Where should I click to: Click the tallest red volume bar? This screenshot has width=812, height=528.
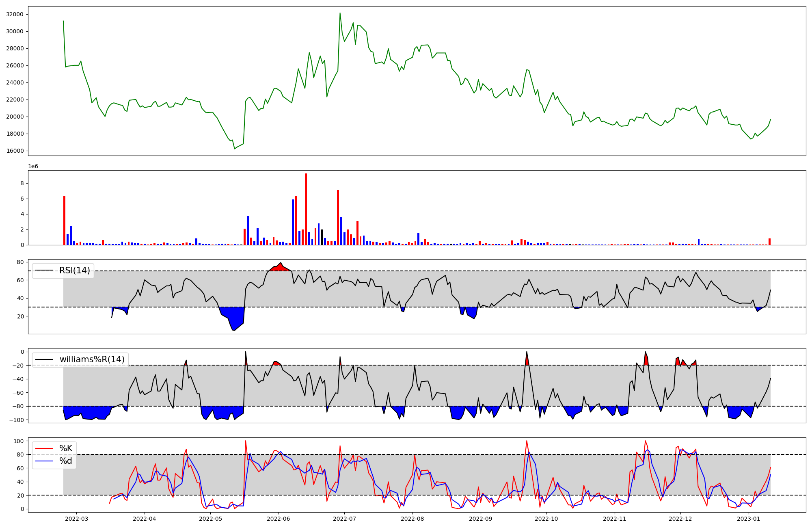[x=306, y=209]
